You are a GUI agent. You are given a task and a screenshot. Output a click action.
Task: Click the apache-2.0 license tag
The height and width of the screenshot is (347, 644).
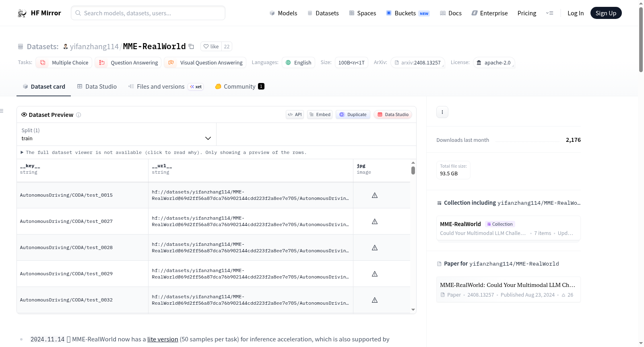coord(493,62)
